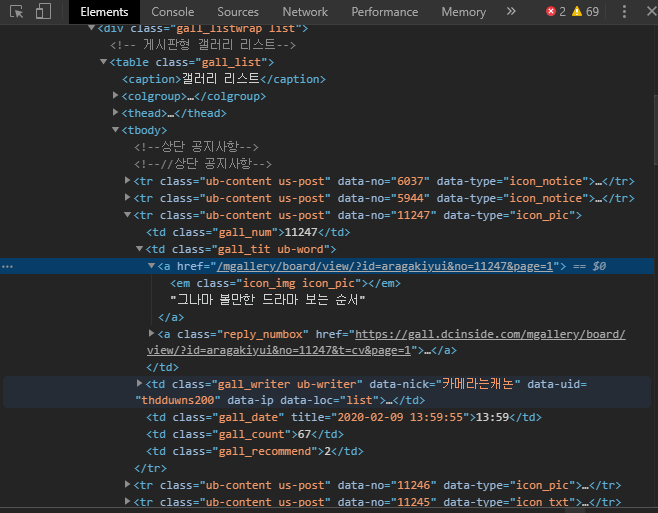Select the td gall_date 13:59 row

click(344, 417)
